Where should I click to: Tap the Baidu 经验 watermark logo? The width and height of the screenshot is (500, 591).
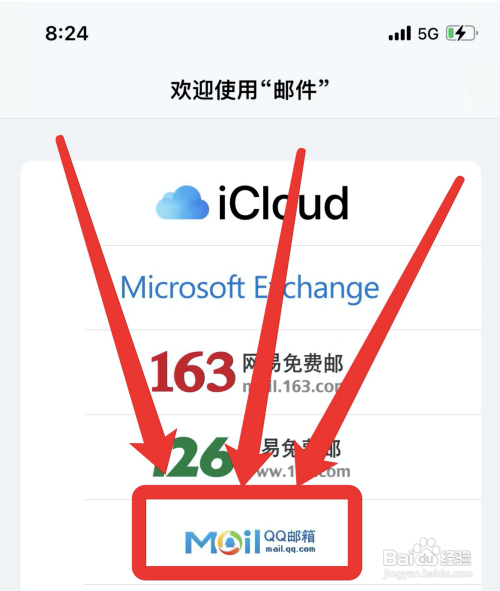pos(427,554)
